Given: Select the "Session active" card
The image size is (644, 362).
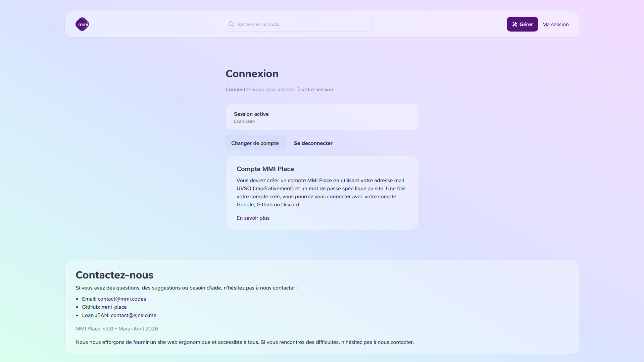Looking at the screenshot, I should (322, 117).
